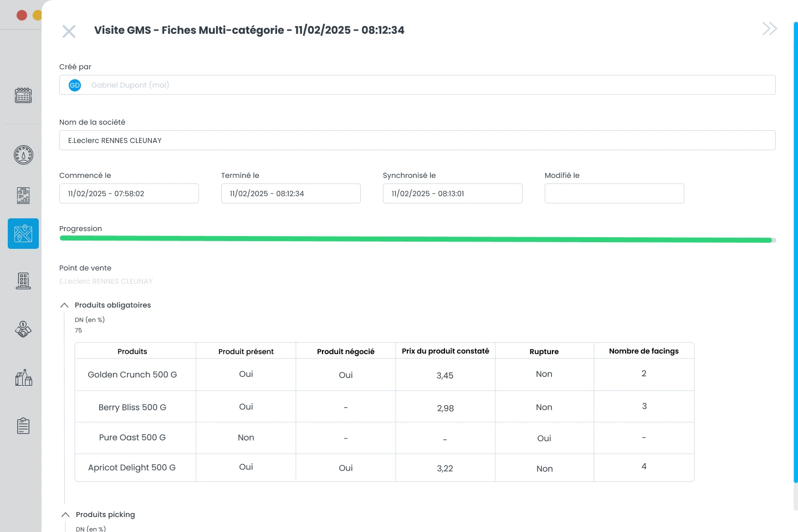Select the Berry Bliss 500 G row
The height and width of the screenshot is (532, 798).
[x=385, y=407]
